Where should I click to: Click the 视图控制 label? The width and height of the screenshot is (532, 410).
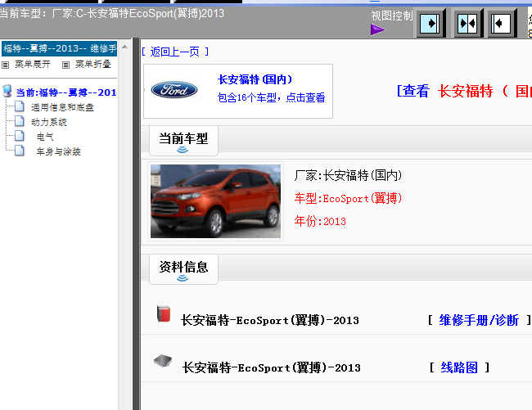pos(392,16)
